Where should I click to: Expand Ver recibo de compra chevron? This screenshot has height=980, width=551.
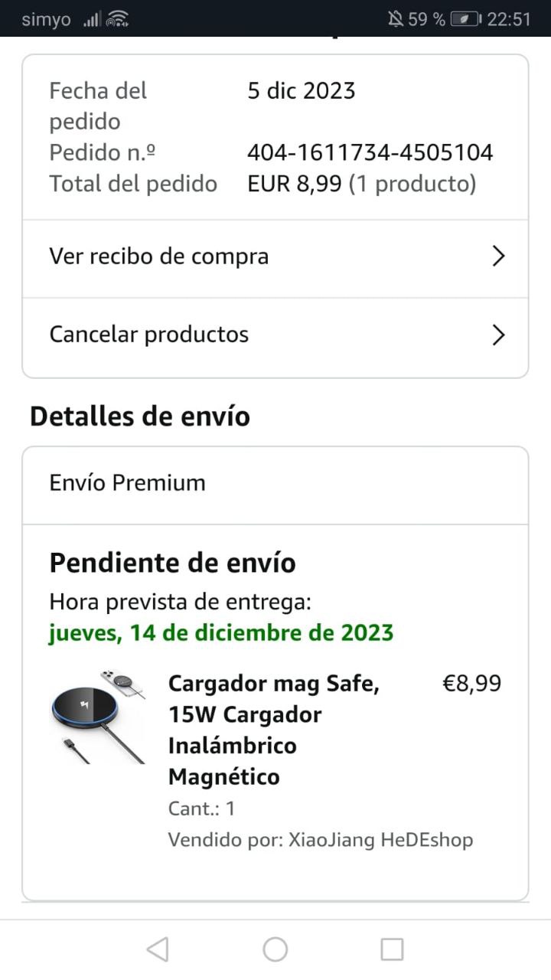pyautogui.click(x=499, y=256)
